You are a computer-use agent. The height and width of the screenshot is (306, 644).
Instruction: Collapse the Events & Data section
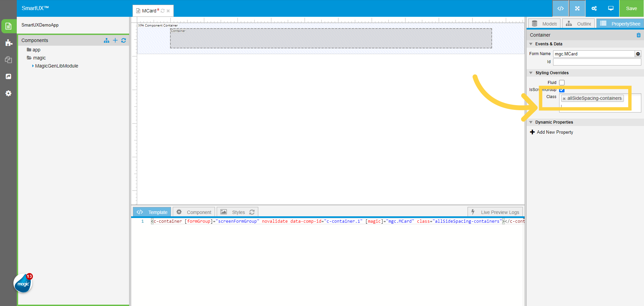[x=531, y=44]
